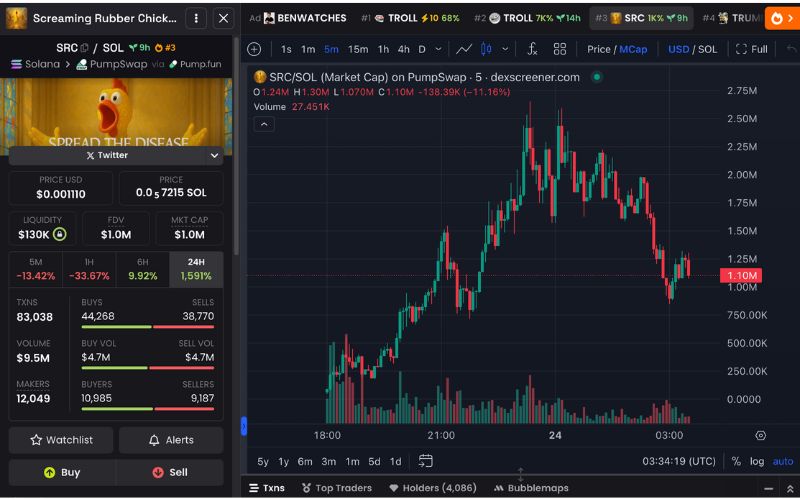Open #1 TROLL trending token
Viewport: 800px width, 500px height.
[x=410, y=18]
